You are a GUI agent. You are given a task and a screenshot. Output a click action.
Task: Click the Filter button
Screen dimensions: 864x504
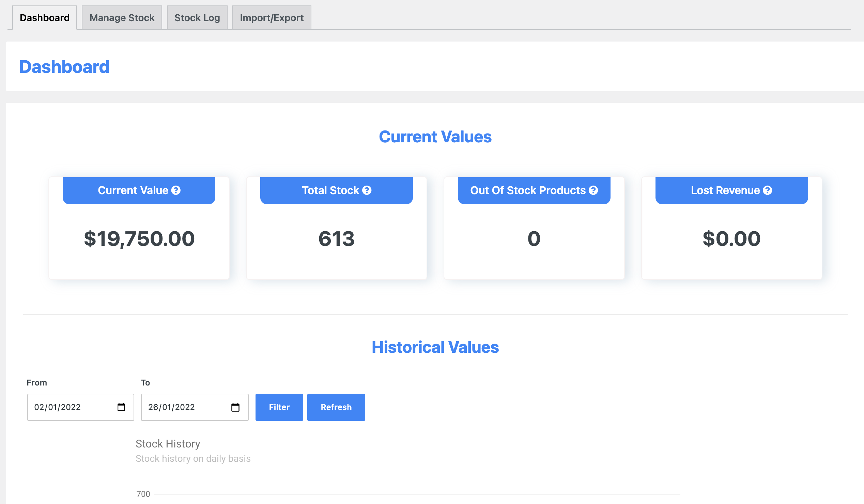279,407
